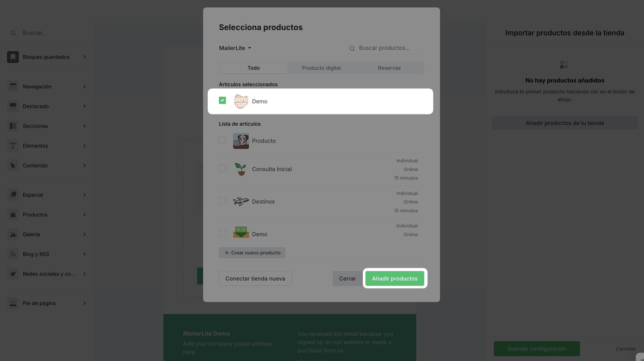Click the tailored roast Demo thumbnail
The width and height of the screenshot is (644, 361).
(241, 101)
